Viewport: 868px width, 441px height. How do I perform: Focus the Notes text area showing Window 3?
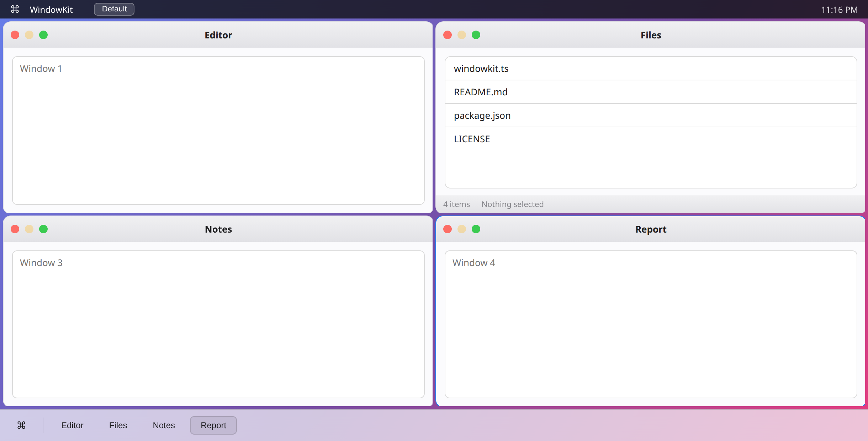tap(218, 324)
